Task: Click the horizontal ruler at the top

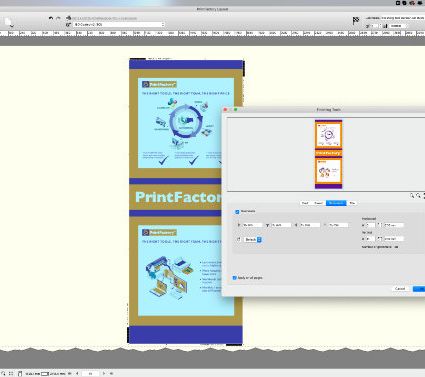Action: coord(212,33)
